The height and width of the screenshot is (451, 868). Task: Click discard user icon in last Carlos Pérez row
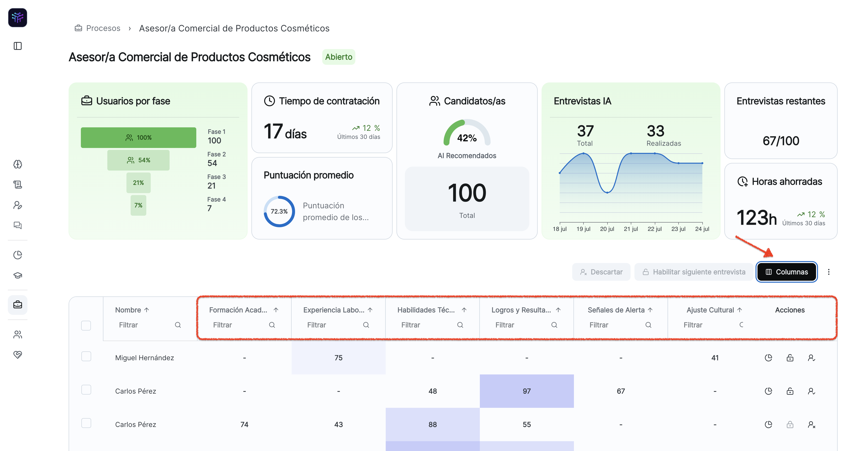point(811,424)
